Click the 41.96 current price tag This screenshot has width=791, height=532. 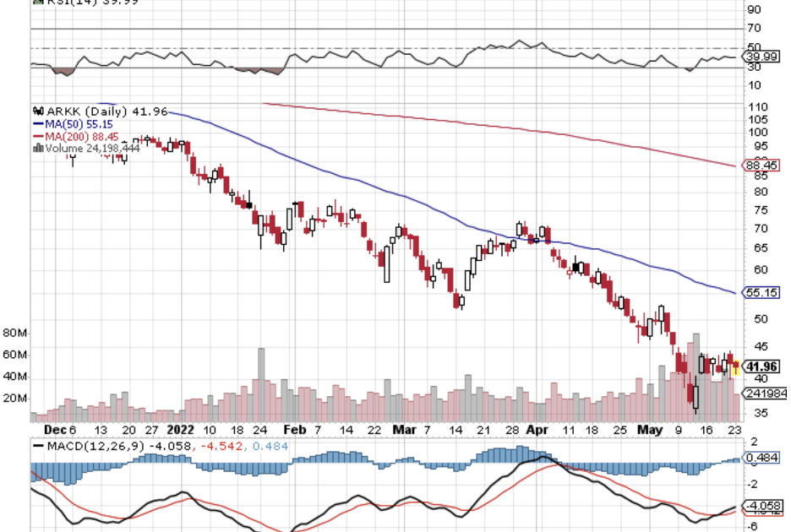point(761,366)
